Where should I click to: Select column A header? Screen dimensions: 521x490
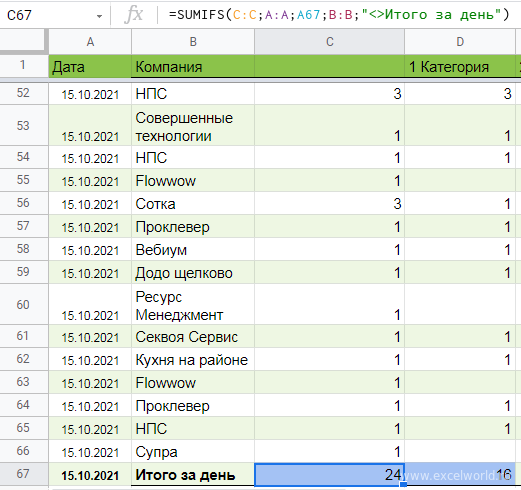90,42
